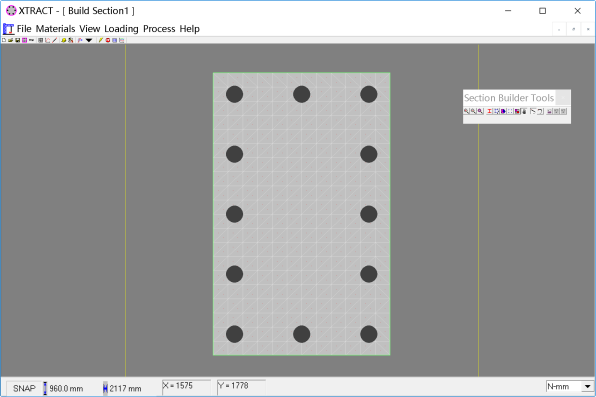Toggle the SNAP button in the status bar
Image resolution: width=596 pixels, height=397 pixels.
(24, 388)
